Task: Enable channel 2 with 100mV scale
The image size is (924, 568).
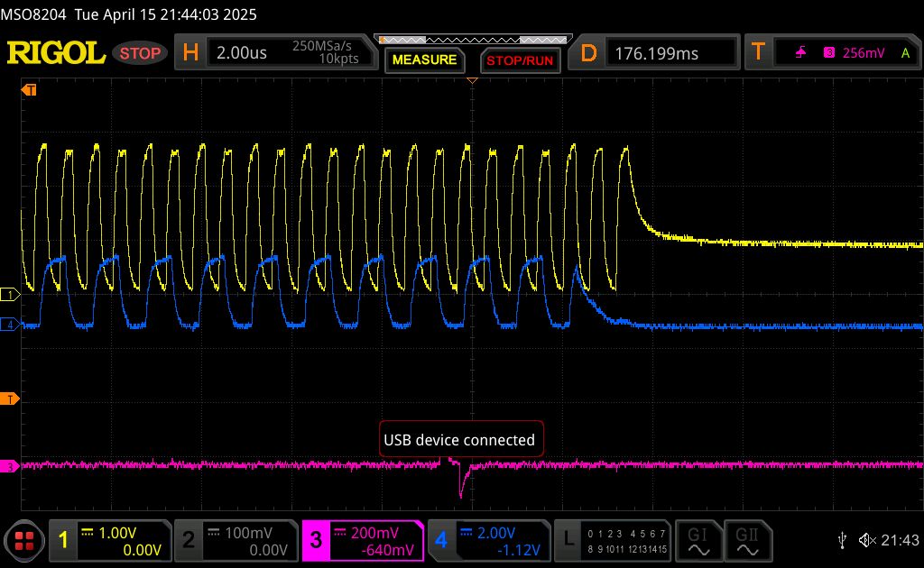Action: click(x=235, y=540)
